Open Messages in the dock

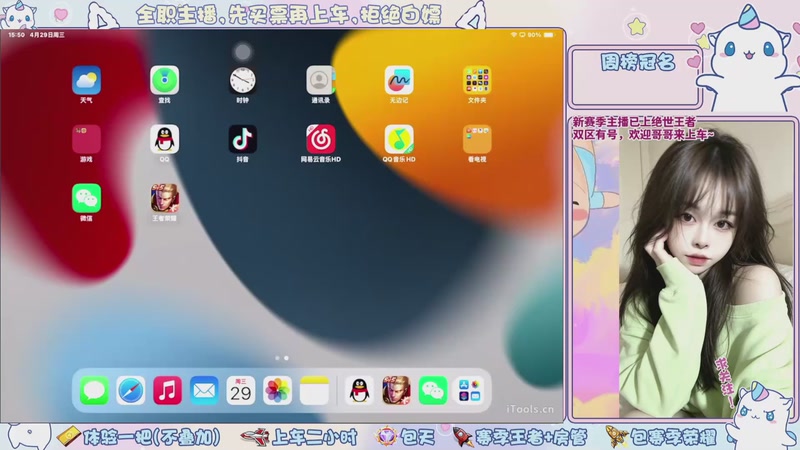(94, 391)
